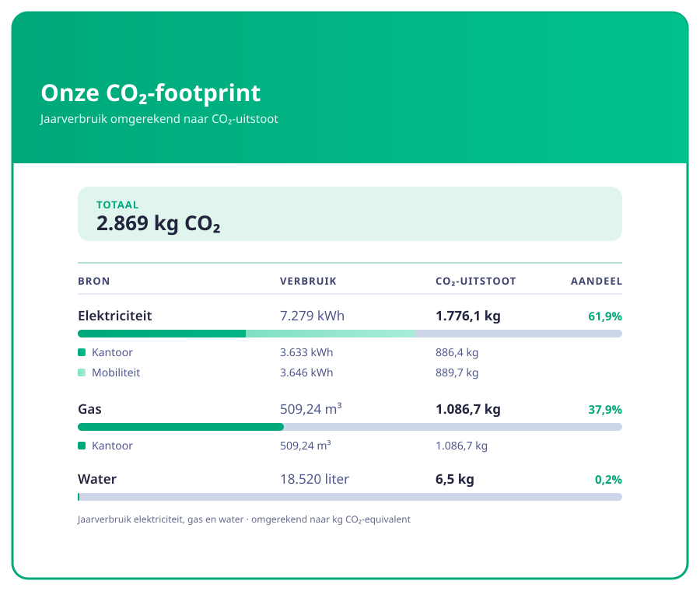
Task: Click the 'Mobiliteit' label
Action: coord(116,372)
